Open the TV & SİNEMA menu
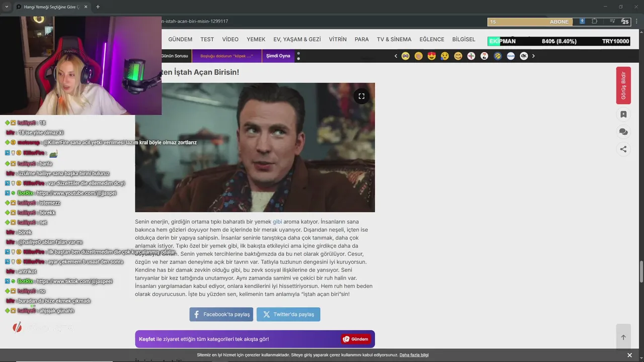Screen dimensions: 644x362 click(394, 39)
